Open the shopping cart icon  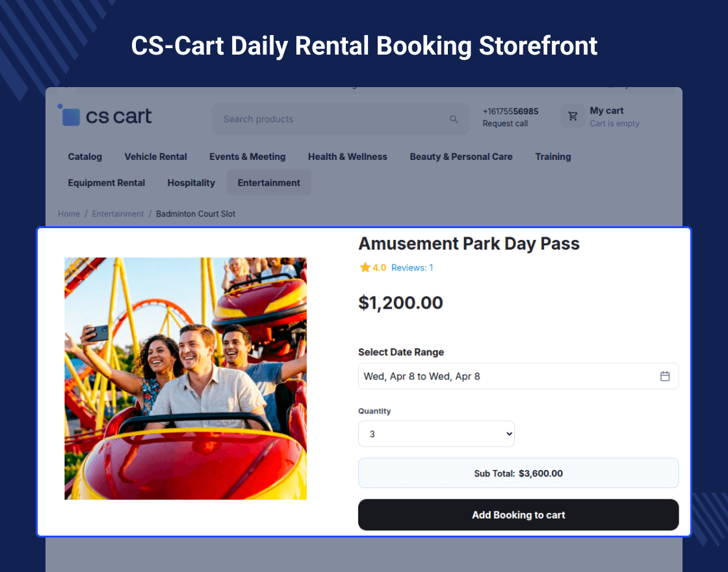[x=573, y=116]
